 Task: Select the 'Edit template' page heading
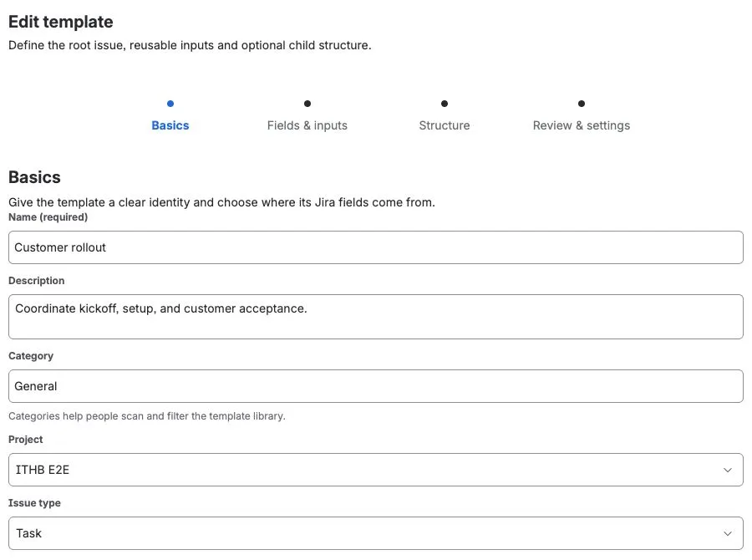[x=61, y=22]
